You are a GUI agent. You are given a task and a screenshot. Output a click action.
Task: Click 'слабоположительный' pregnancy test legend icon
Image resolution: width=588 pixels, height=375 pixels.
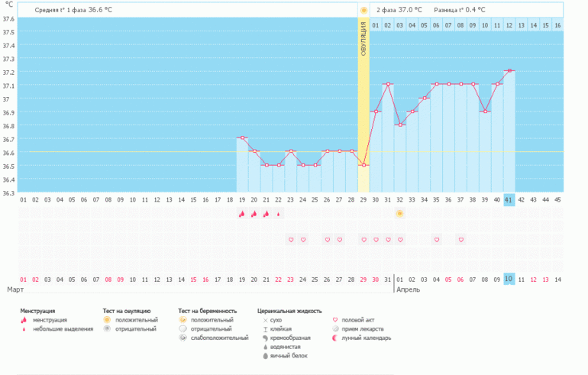[x=183, y=338]
